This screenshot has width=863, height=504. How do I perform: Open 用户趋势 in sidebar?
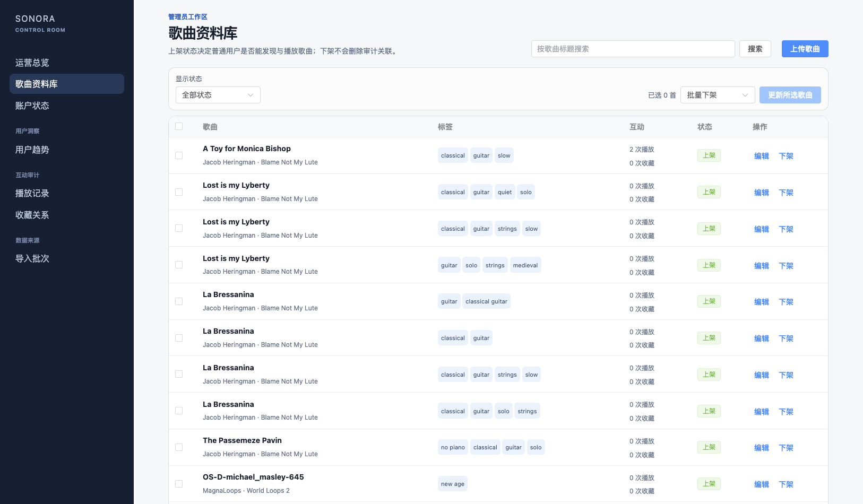pyautogui.click(x=67, y=150)
